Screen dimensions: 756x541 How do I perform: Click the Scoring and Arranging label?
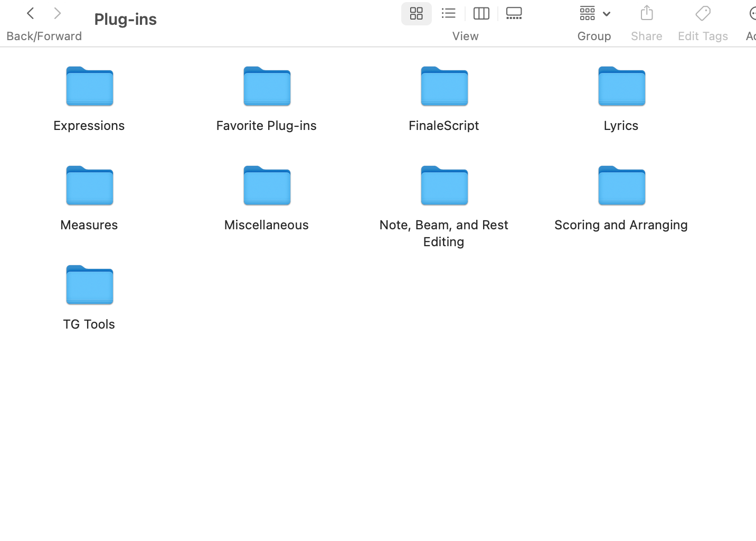(x=621, y=225)
